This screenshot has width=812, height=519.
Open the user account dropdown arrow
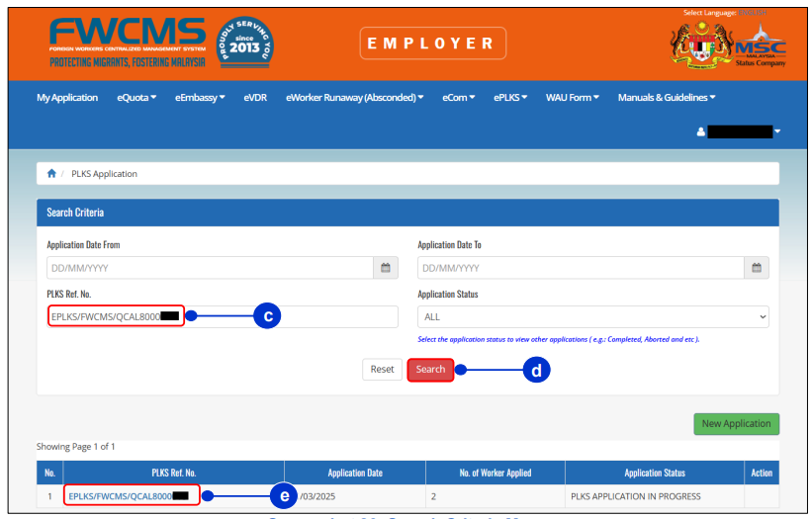(x=777, y=131)
